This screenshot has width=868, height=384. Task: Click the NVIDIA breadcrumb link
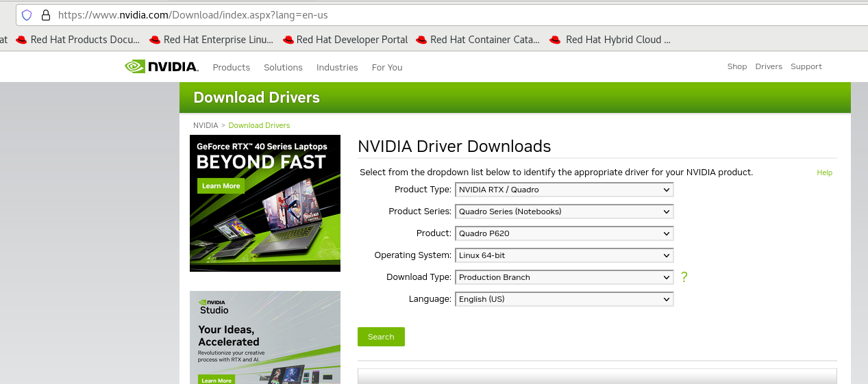206,125
